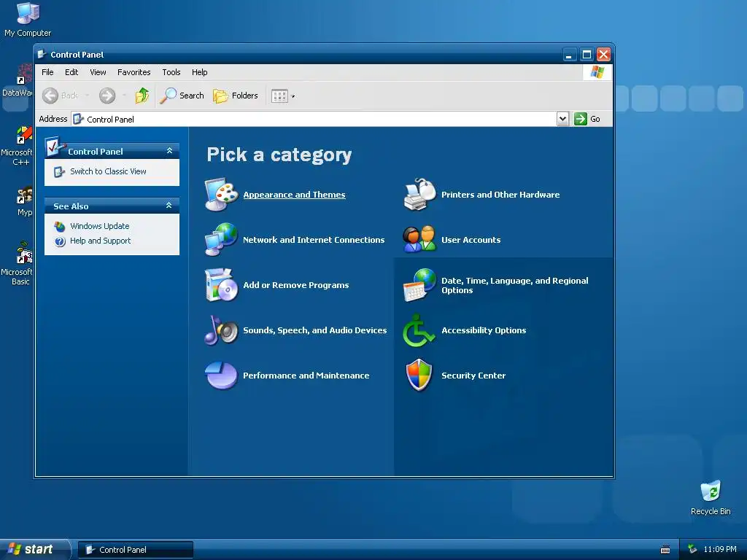Click the Help and Support question icon
This screenshot has height=560, width=747.
tap(60, 241)
